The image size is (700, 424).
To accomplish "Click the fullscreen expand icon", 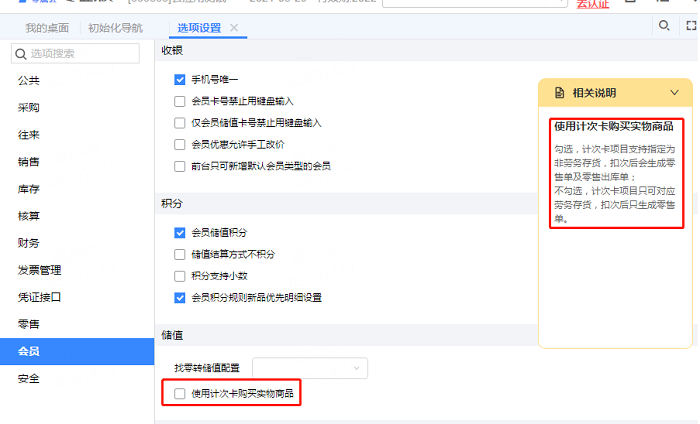I will [x=692, y=25].
